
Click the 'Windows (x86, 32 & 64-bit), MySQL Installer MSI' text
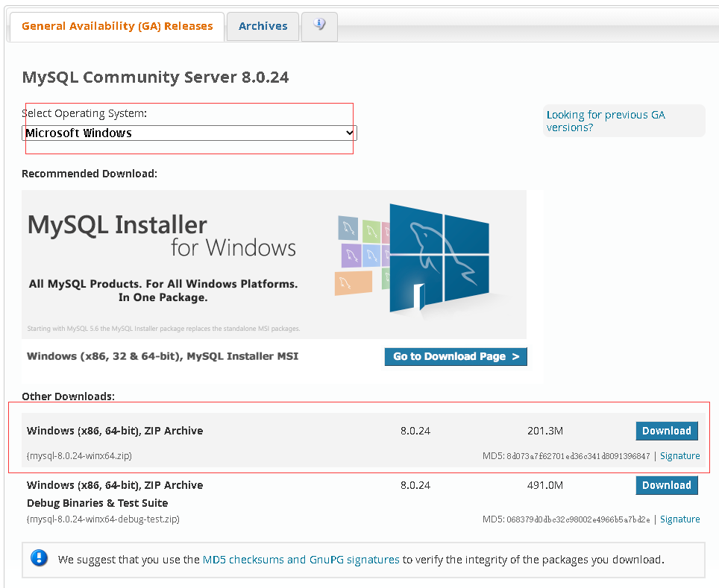[x=163, y=356]
